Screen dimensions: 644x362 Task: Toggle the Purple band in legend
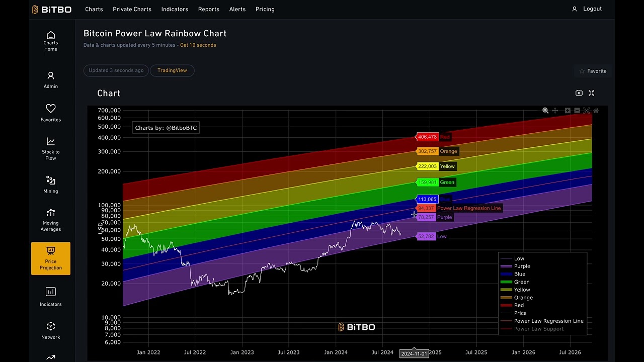click(x=515, y=266)
